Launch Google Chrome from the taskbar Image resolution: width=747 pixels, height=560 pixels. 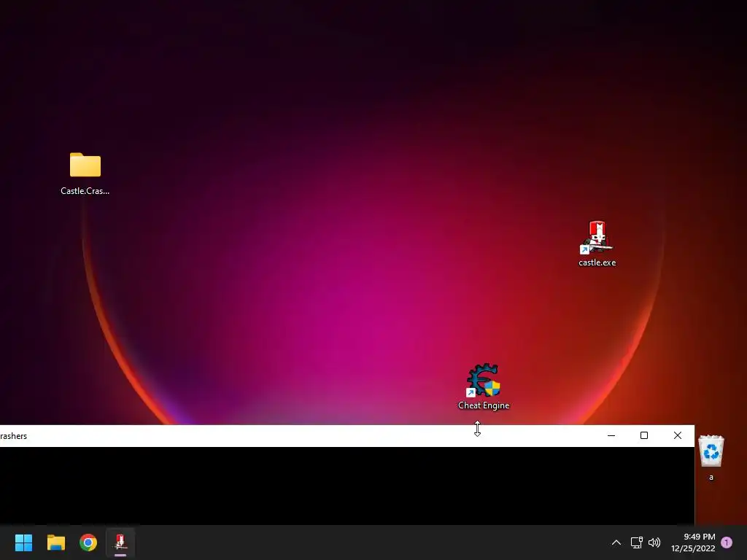[88, 542]
